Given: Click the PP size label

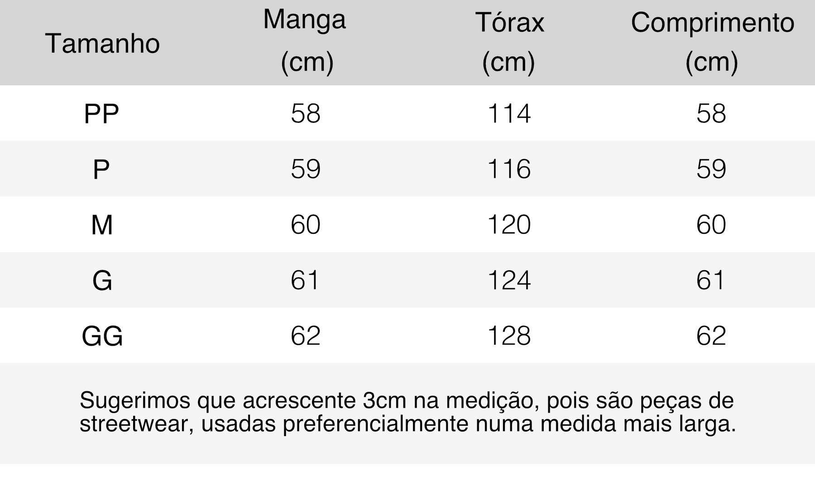Looking at the screenshot, I should [x=101, y=114].
